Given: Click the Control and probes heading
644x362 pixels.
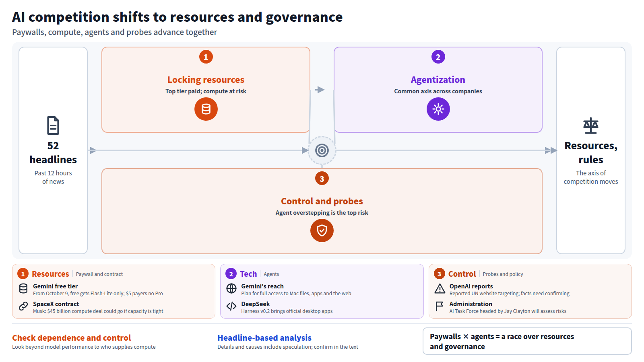Looking at the screenshot, I should 322,201.
